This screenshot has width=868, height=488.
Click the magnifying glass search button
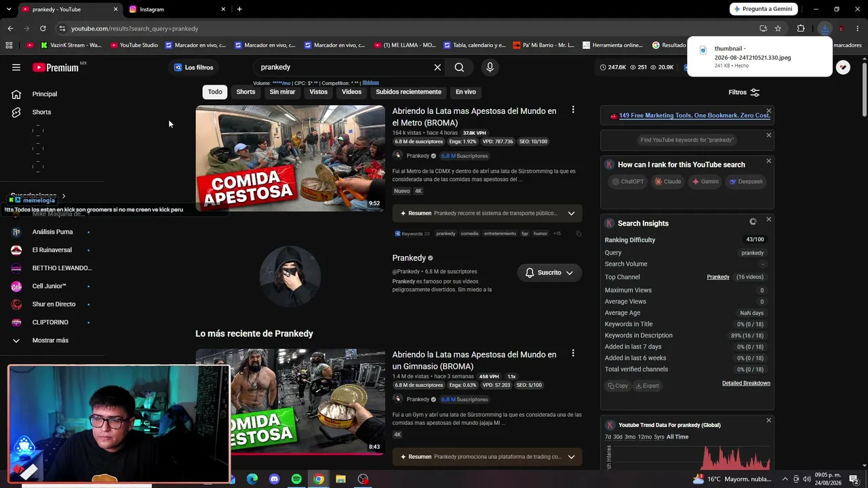(x=459, y=67)
